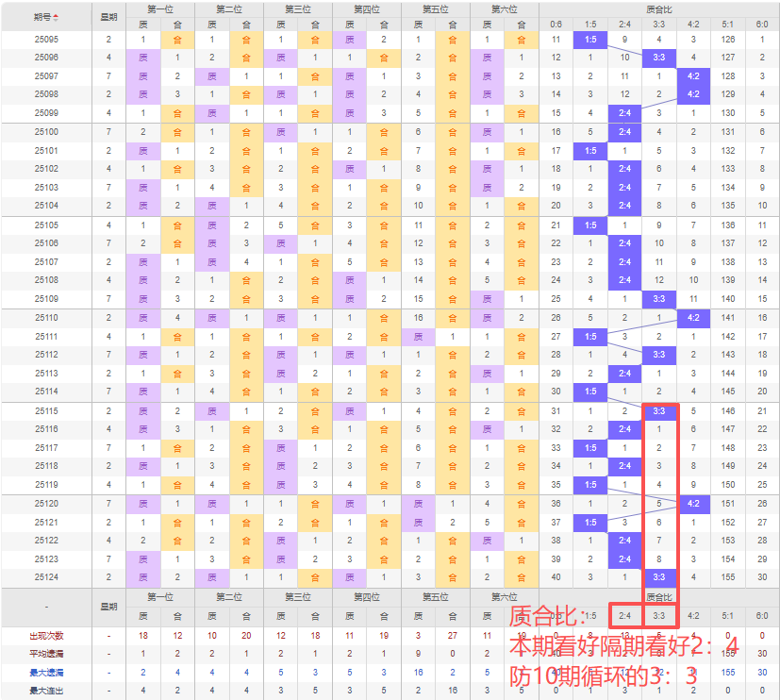Click value 20 in the 出现次数 row
Image resolution: width=780 pixels, height=700 pixels.
point(246,636)
